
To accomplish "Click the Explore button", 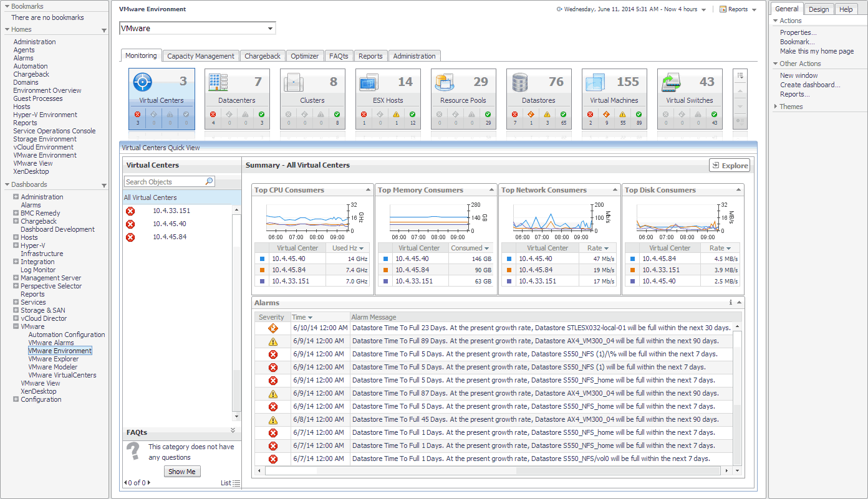I will pos(730,165).
